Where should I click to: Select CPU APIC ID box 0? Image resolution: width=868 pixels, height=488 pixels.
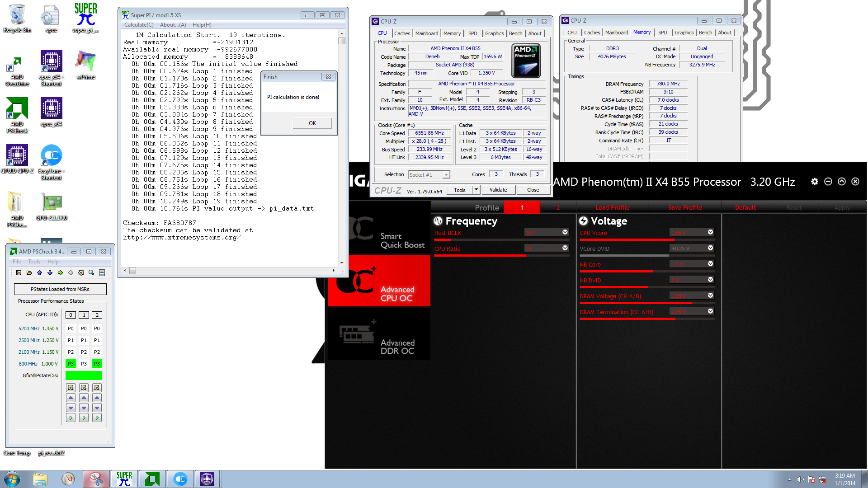click(71, 315)
